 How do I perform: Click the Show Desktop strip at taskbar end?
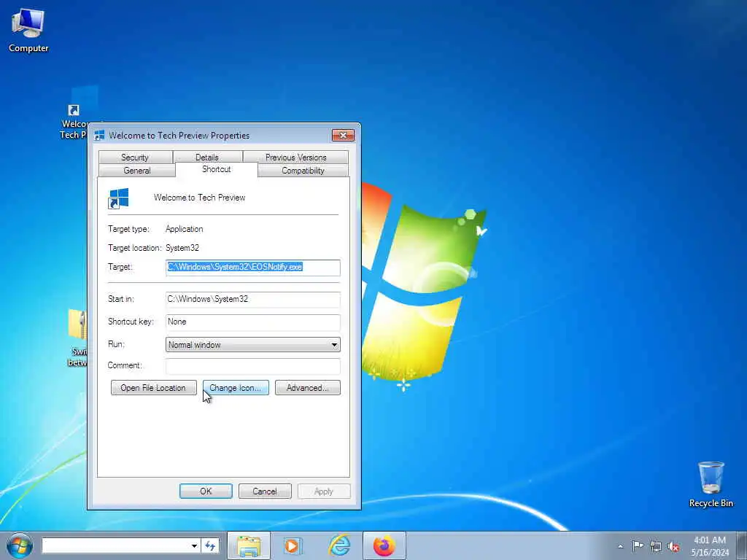[742, 545]
